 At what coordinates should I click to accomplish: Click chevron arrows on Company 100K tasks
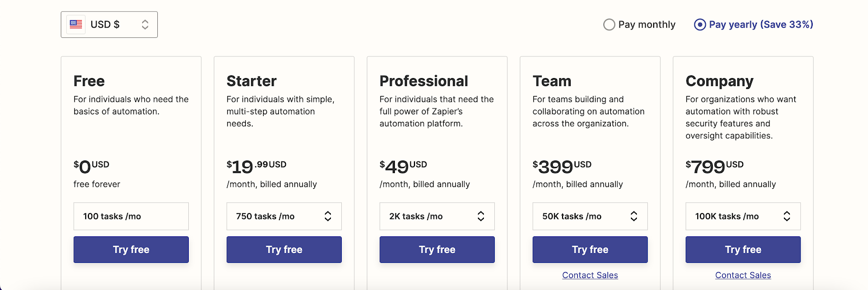pyautogui.click(x=787, y=216)
